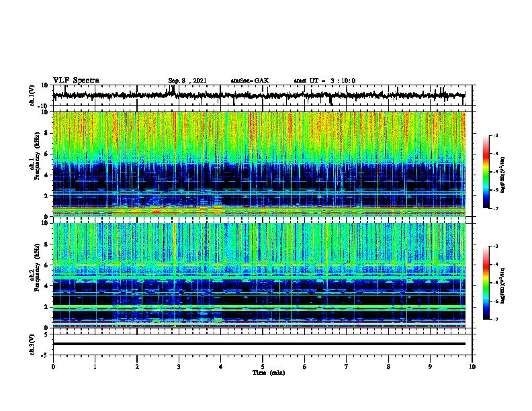Click the '-6' value on ch.2 colorbar
Image resolution: width=532 pixels, height=411 pixels.
496,301
